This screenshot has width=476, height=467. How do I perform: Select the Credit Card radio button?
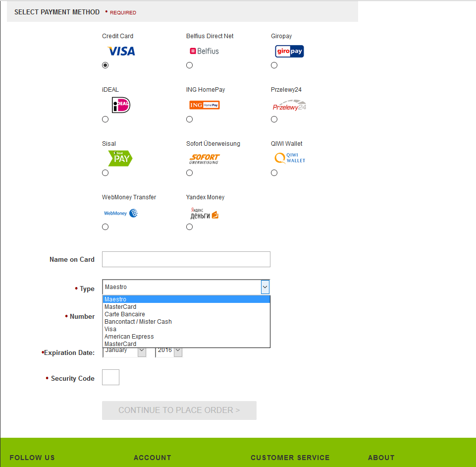click(106, 65)
